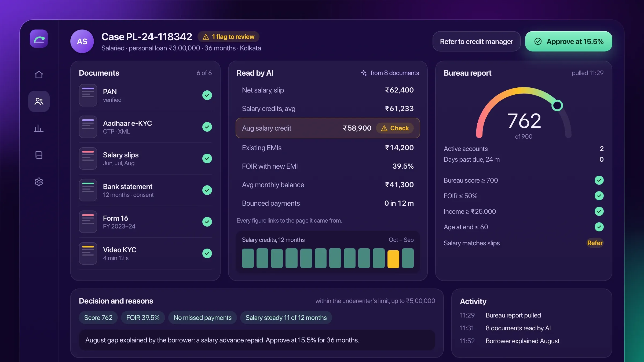Viewport: 644px width, 362px height.
Task: Select the FOIR 39.5% reason chip
Action: (x=143, y=317)
